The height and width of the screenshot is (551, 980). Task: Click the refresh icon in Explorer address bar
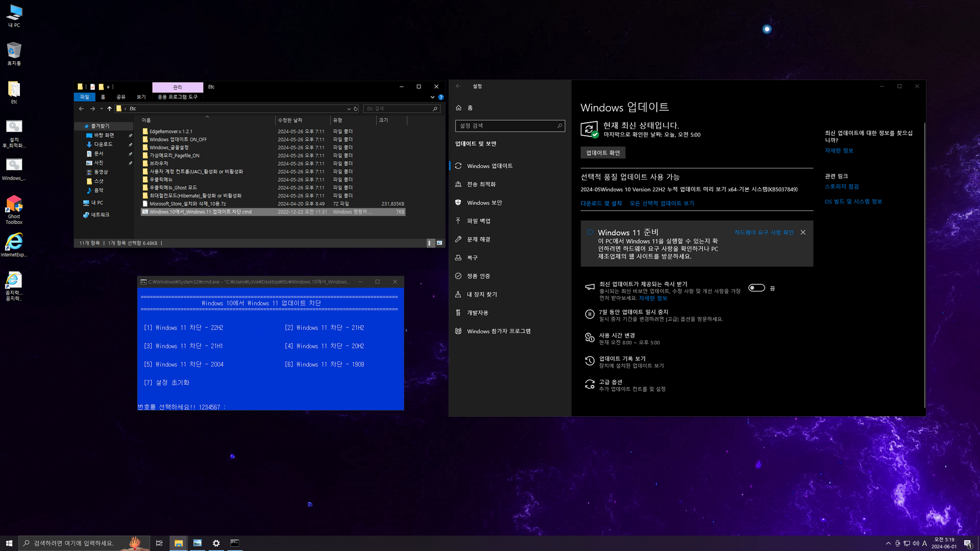point(356,109)
